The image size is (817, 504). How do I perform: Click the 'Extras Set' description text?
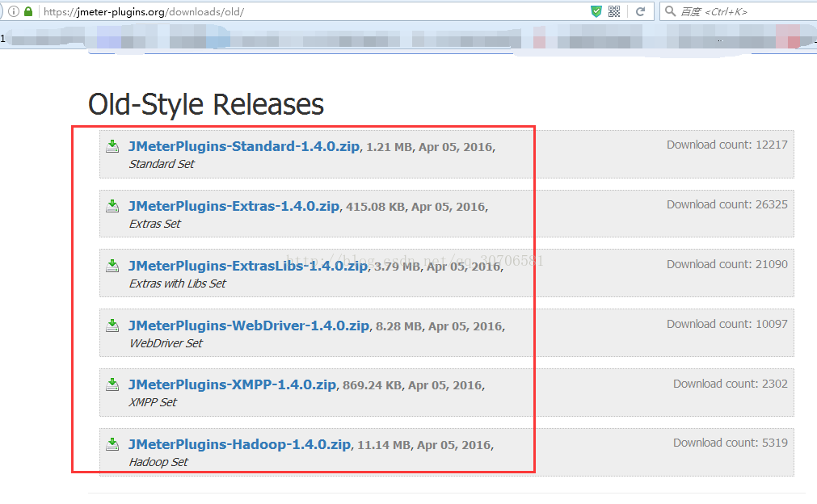coord(154,224)
